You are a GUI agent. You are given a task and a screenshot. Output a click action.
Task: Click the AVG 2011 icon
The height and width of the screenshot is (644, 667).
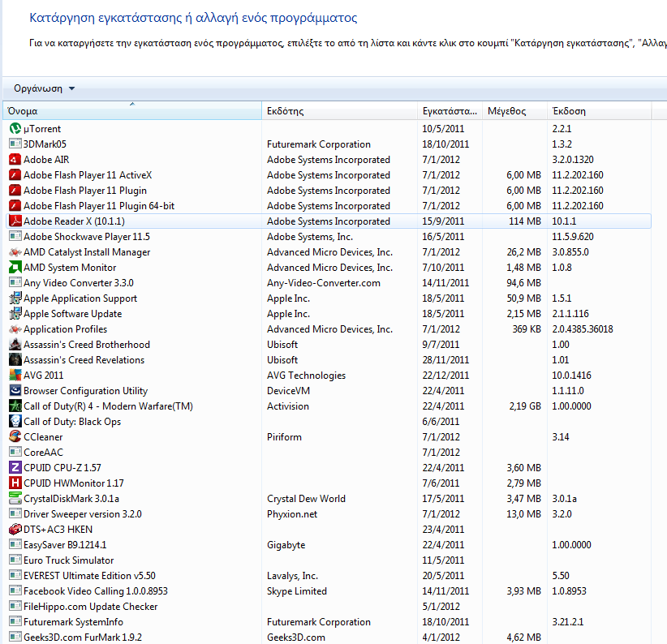pos(15,376)
